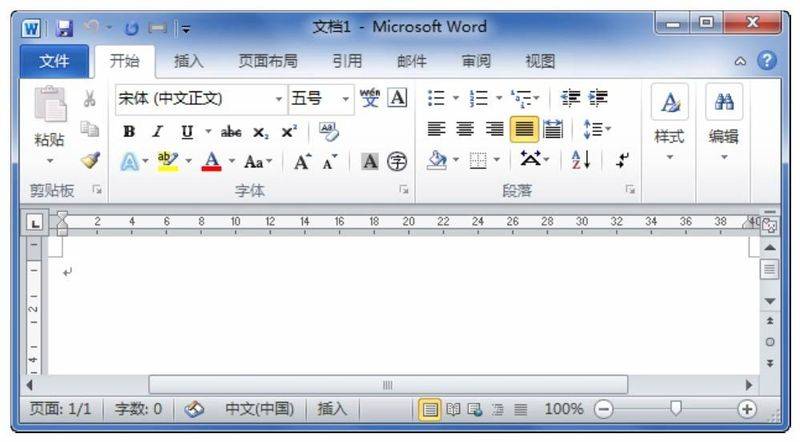Toggle show paragraph marks icon
The height and width of the screenshot is (442, 800).
[622, 160]
